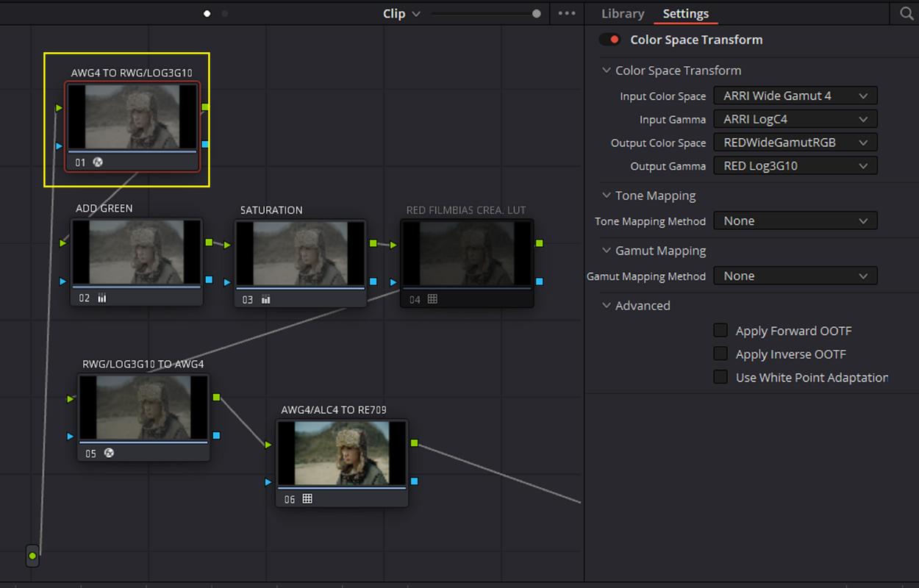Click the green source input node circle
This screenshot has height=588, width=919.
point(32,556)
